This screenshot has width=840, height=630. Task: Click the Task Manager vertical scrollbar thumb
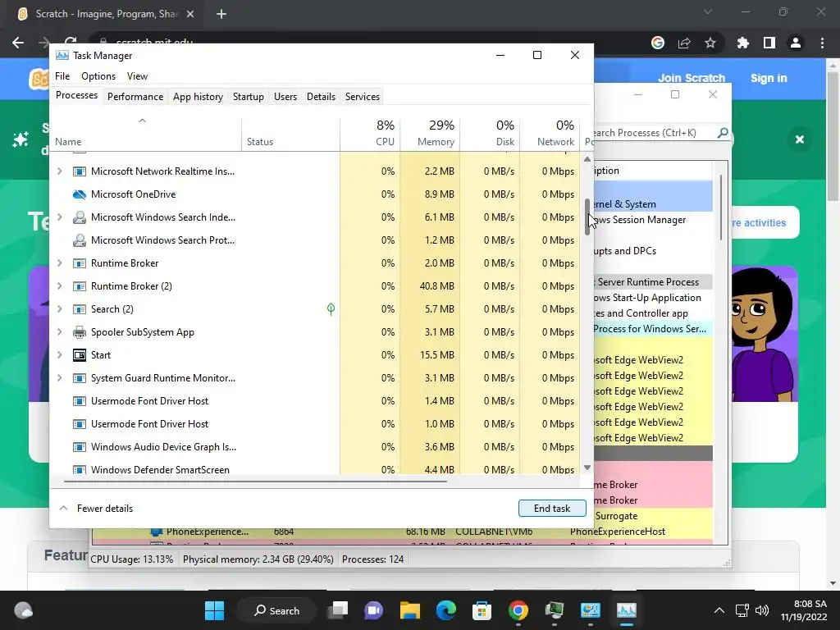pyautogui.click(x=587, y=217)
